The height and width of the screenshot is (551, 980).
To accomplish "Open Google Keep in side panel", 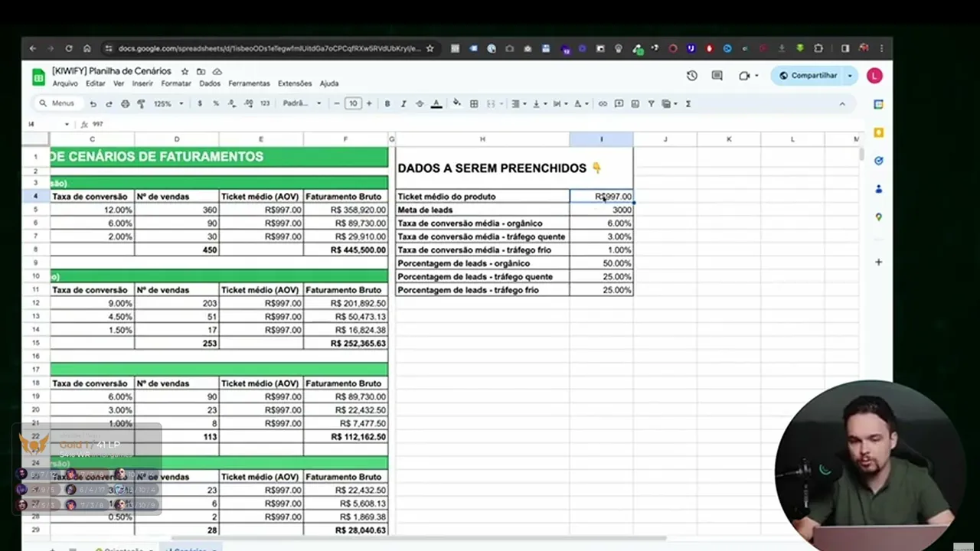I will click(878, 132).
